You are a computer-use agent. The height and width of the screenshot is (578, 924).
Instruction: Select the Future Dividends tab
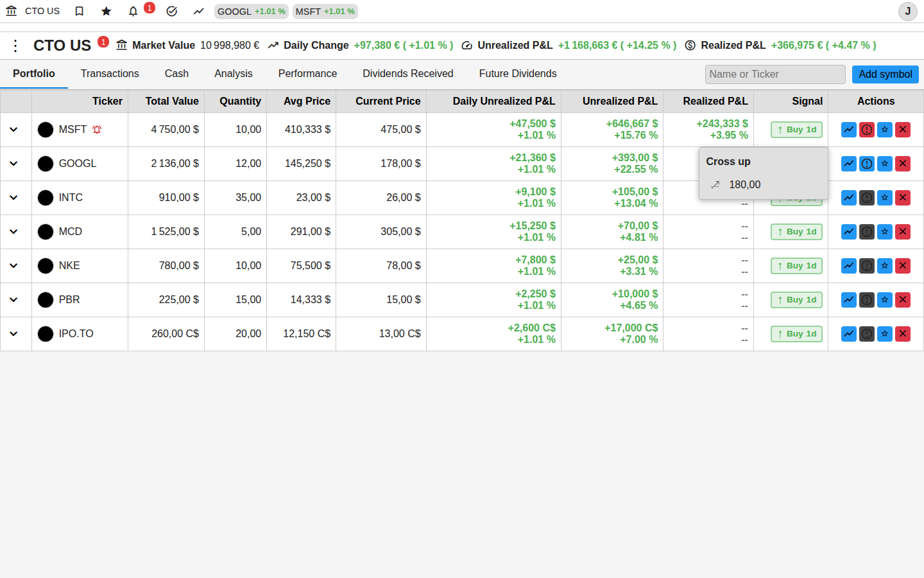(x=518, y=74)
